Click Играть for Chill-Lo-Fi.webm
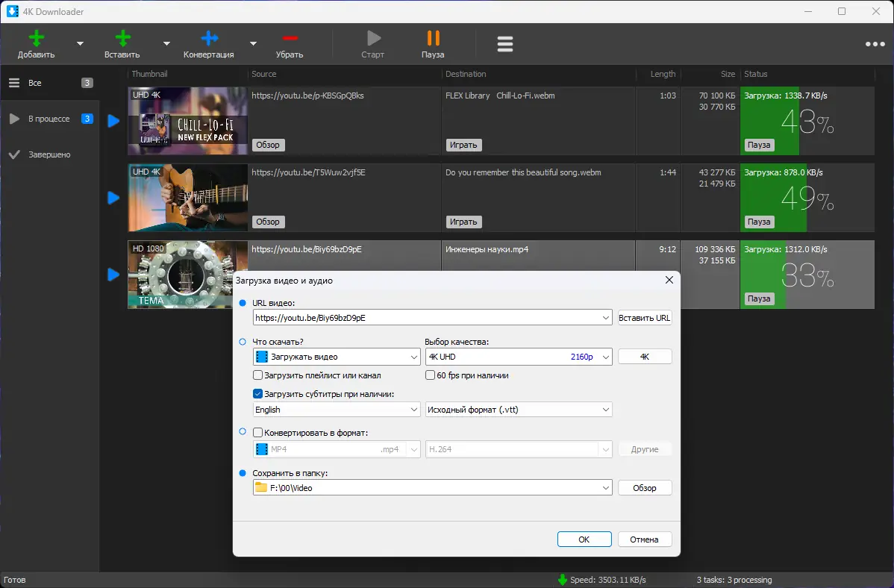Viewport: 894px width, 588px height. tap(463, 145)
